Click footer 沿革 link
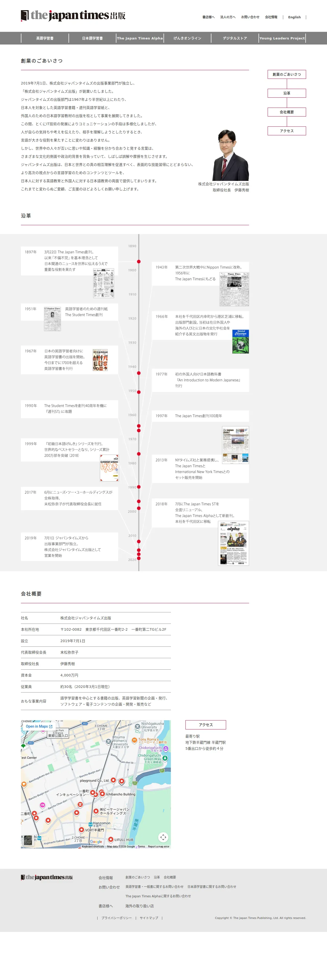This screenshot has width=327, height=980. click(157, 877)
